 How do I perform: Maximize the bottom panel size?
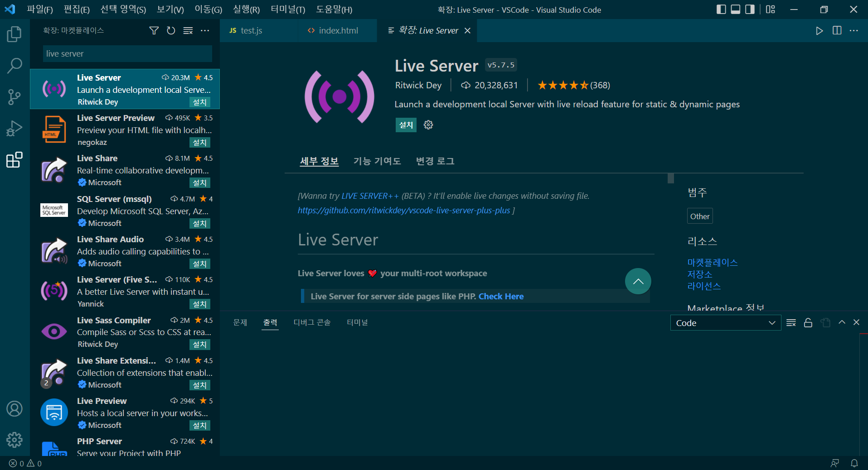click(x=842, y=322)
